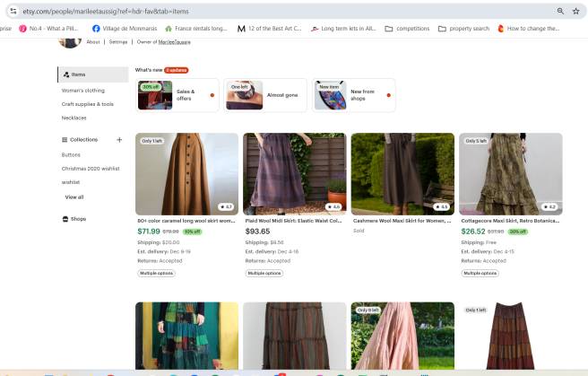Viewport: 588px width, 376px height.
Task: Select the Items tab in sidebar
Action: point(78,74)
